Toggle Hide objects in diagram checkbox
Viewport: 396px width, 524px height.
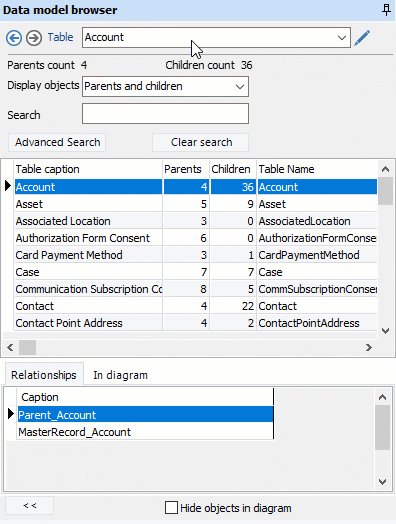pos(171,508)
